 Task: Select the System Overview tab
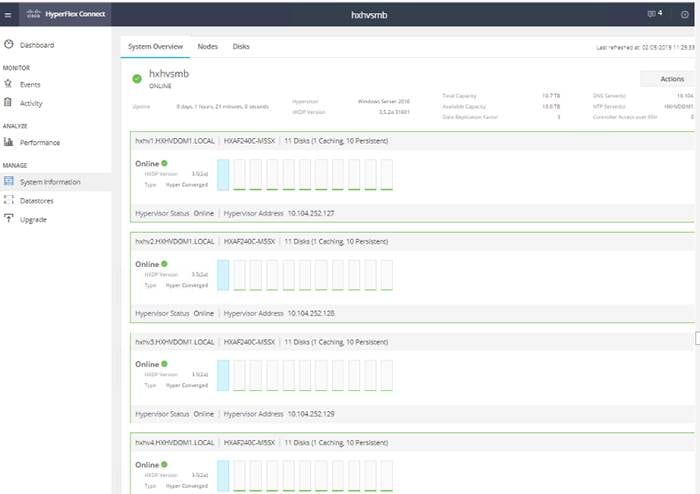[x=155, y=46]
